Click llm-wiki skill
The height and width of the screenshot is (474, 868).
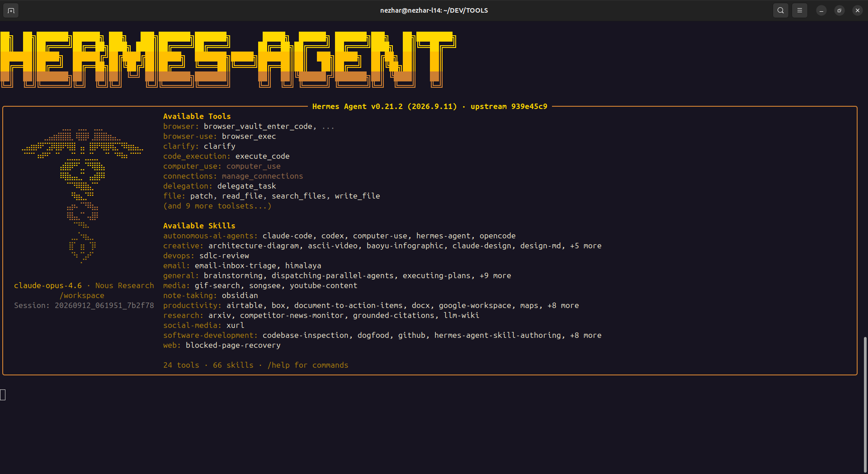point(461,315)
